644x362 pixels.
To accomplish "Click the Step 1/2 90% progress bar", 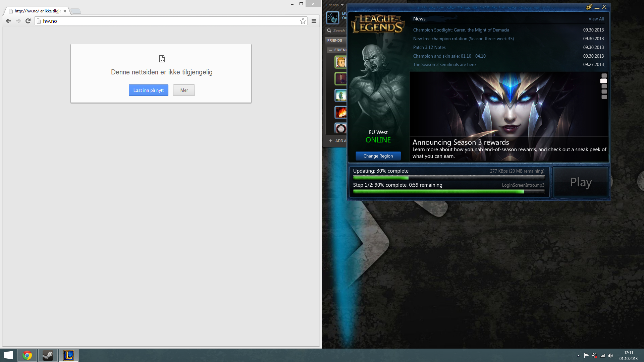I will pos(449,191).
